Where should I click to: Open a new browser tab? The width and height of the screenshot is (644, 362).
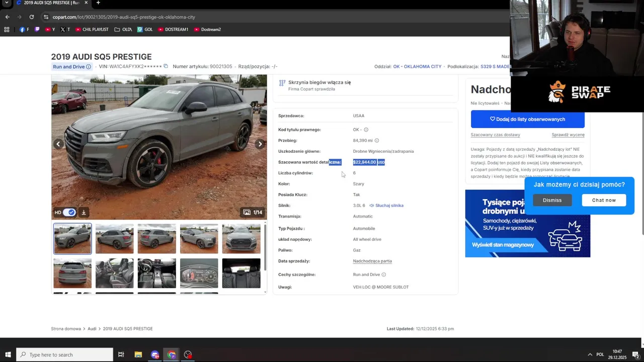point(98,3)
